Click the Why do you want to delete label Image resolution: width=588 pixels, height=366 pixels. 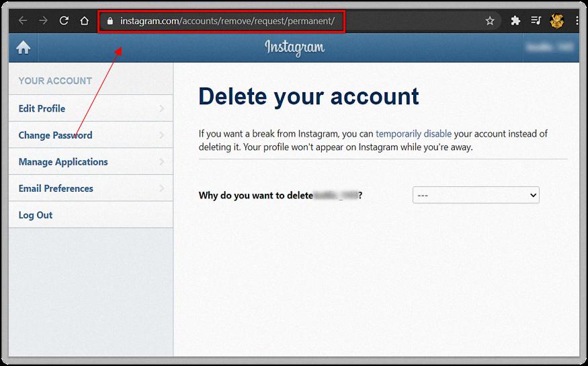[x=280, y=196]
